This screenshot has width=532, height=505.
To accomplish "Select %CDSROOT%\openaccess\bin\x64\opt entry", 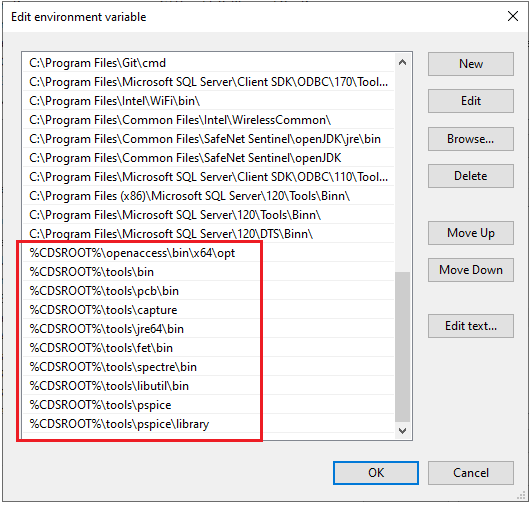I will [x=208, y=253].
